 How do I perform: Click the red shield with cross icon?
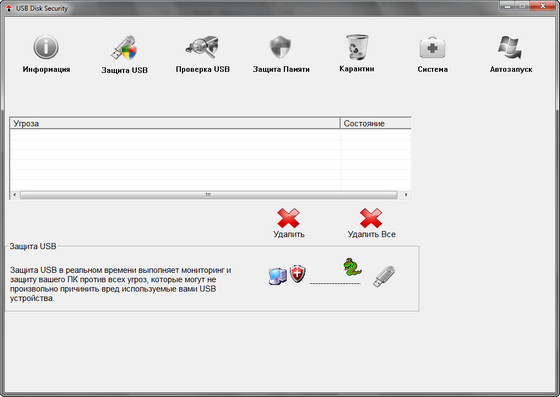tap(298, 273)
